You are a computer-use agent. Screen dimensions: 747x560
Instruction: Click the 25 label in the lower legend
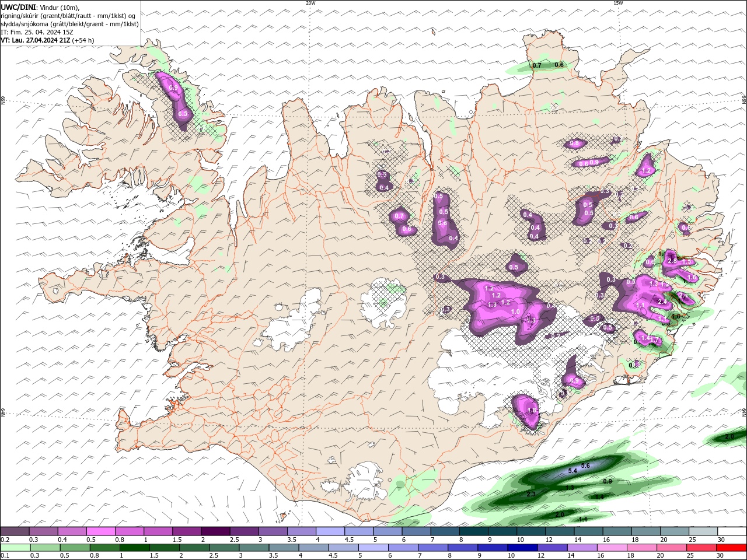pos(690,556)
